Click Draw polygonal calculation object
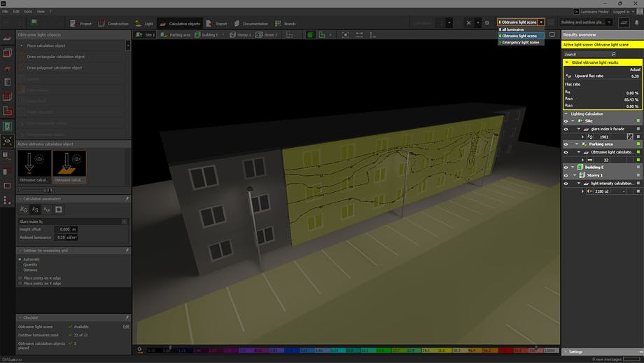Viewport: 644px width, 363px height. click(x=54, y=68)
